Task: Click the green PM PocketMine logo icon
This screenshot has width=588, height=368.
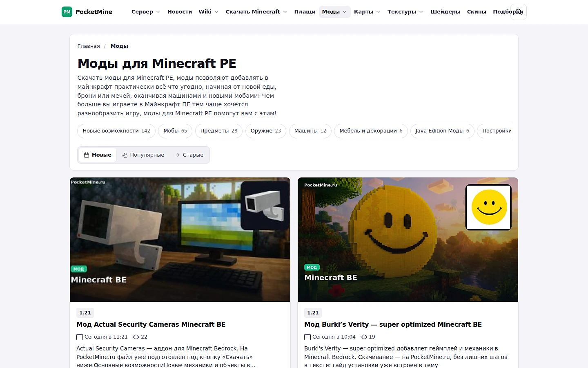Action: click(67, 12)
